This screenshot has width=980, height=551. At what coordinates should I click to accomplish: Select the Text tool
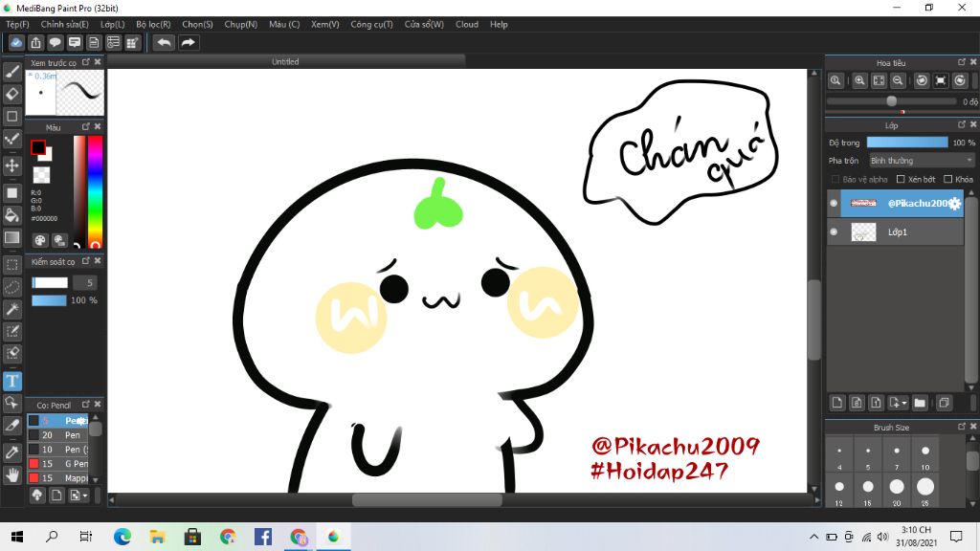click(x=11, y=381)
